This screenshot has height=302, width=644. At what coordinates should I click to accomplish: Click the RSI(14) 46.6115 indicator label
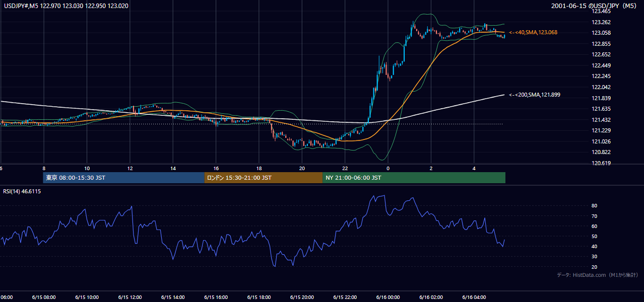pyautogui.click(x=22, y=192)
